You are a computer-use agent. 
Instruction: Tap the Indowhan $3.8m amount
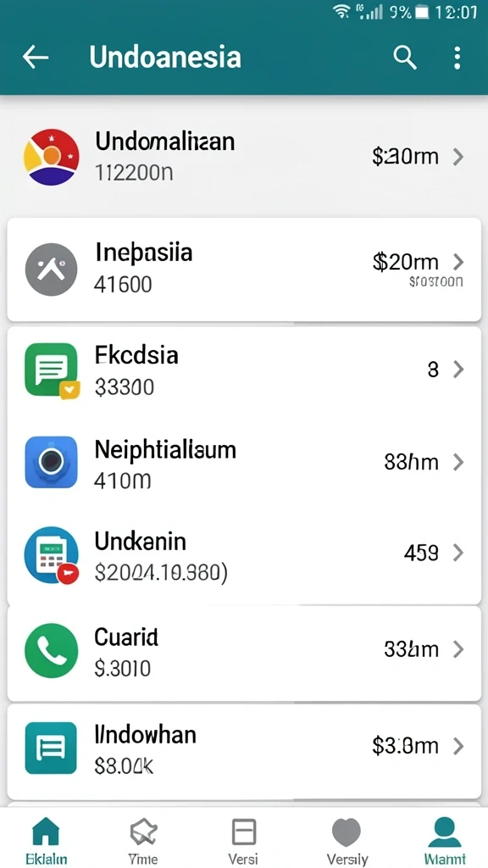(x=405, y=746)
